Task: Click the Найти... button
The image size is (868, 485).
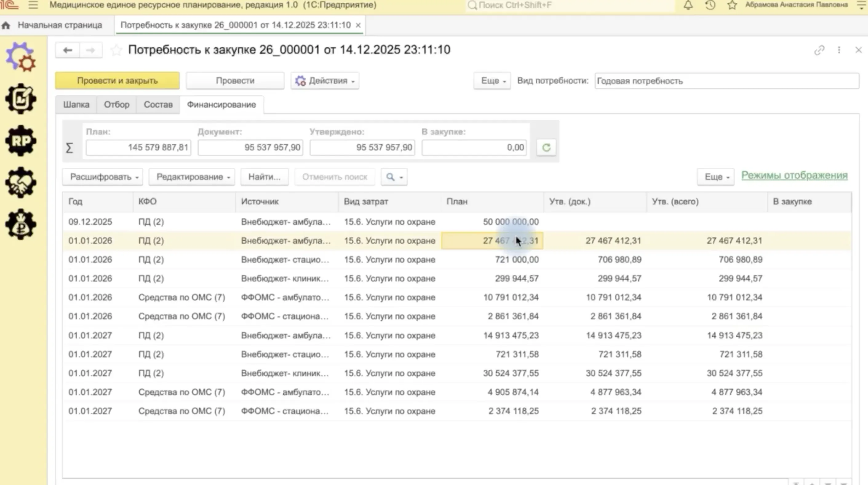Action: click(265, 177)
